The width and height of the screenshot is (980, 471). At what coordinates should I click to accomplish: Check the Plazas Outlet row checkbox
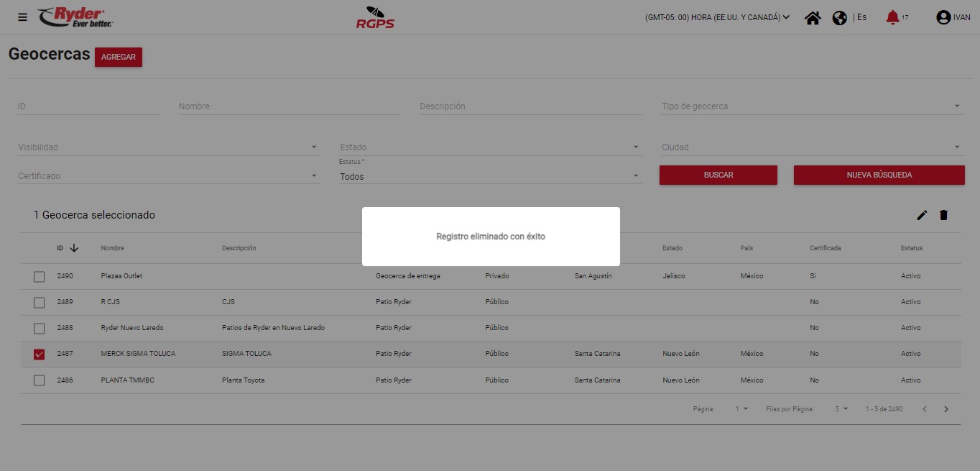[x=40, y=276]
